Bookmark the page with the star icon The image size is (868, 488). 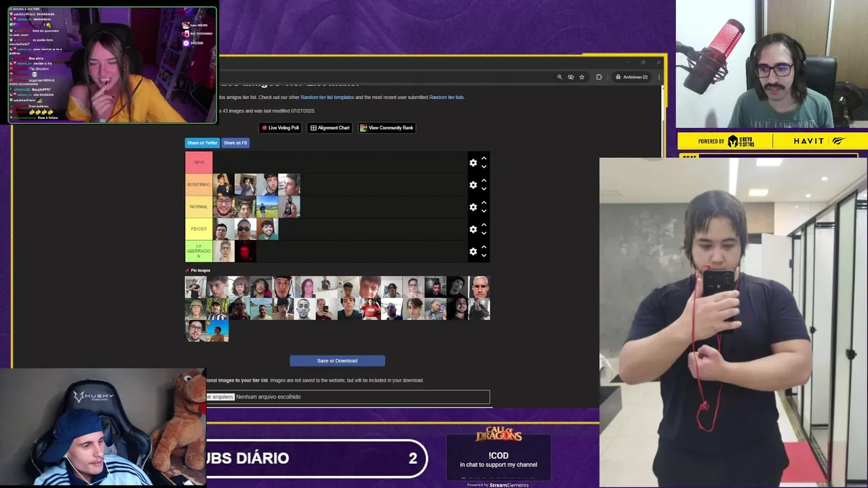(x=582, y=77)
